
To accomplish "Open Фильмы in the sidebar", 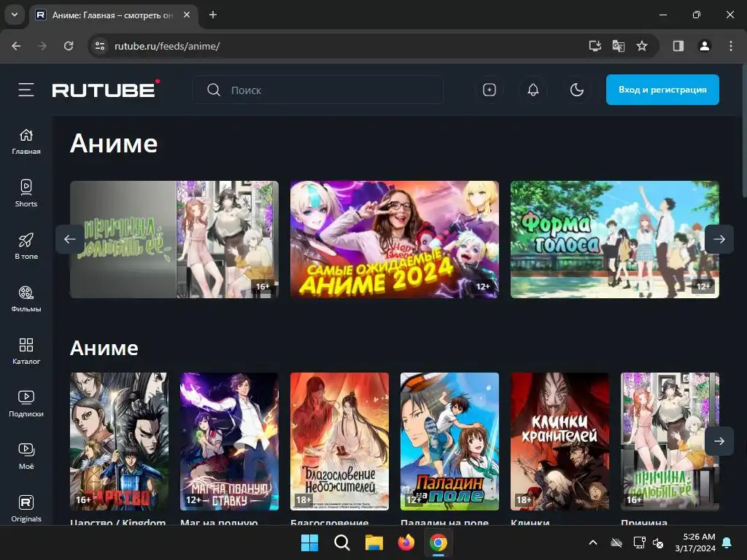I will tap(26, 299).
